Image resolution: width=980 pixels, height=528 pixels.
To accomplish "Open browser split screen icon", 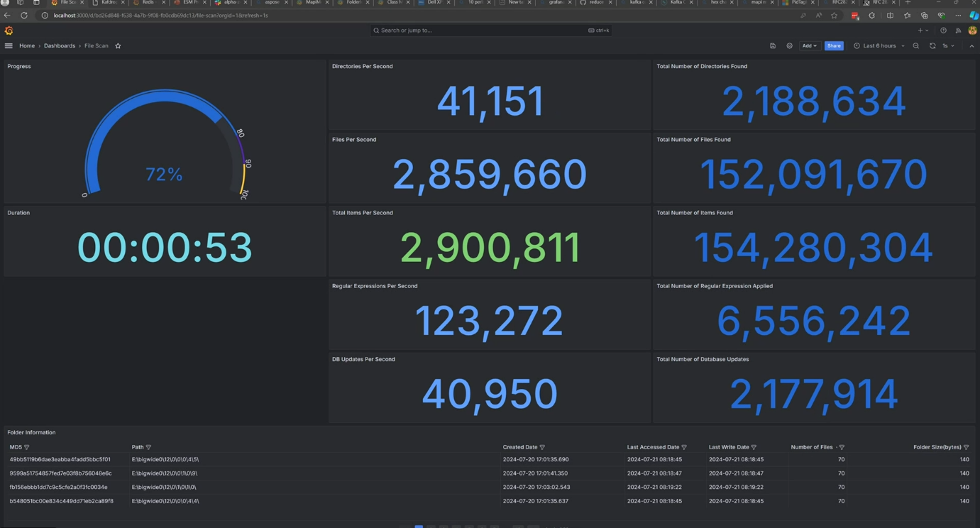I will [x=890, y=16].
